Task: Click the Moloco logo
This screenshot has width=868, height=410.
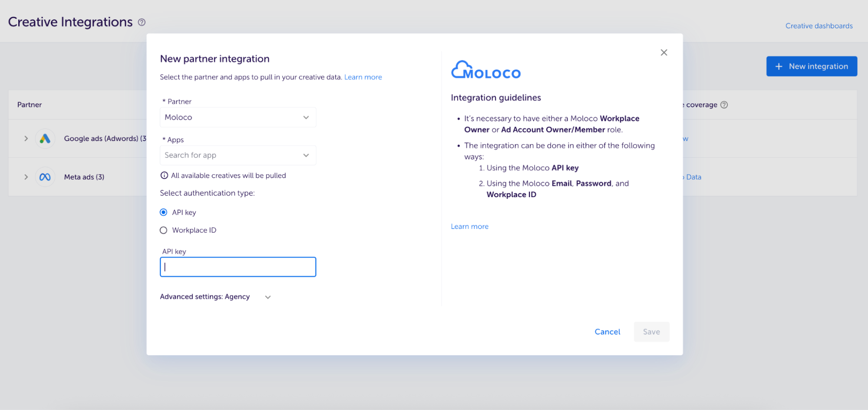Action: click(x=486, y=70)
